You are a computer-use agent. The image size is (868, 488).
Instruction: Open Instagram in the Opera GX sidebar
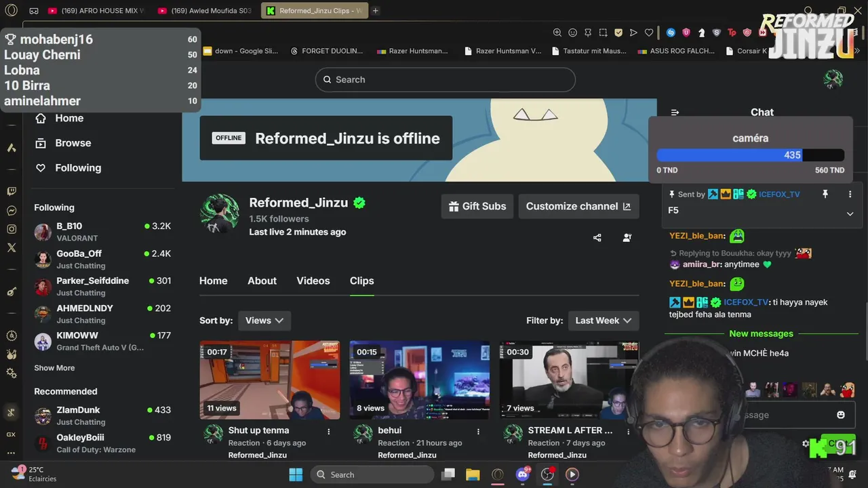(12, 229)
